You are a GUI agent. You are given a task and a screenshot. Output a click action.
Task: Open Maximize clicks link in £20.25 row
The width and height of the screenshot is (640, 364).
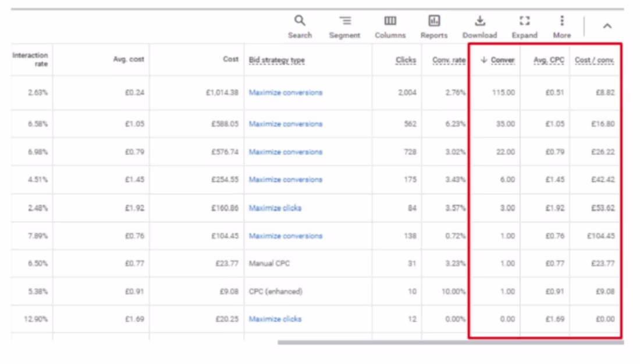coord(275,319)
